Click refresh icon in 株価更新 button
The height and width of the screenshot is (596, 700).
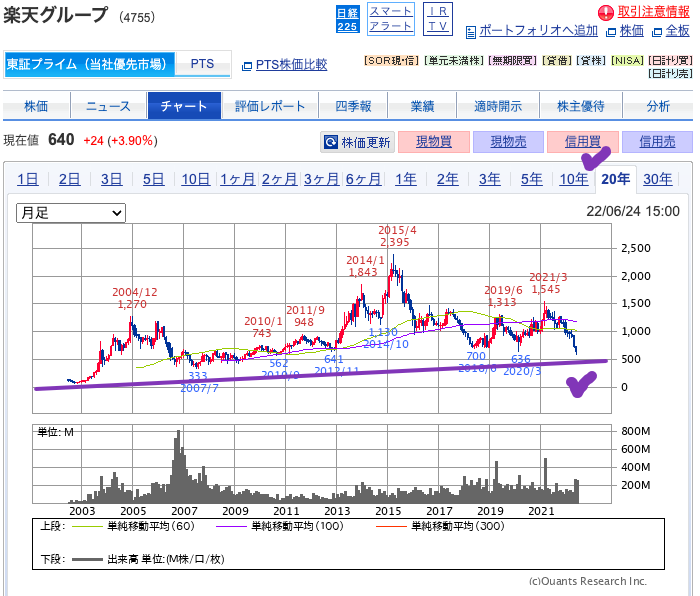click(331, 142)
